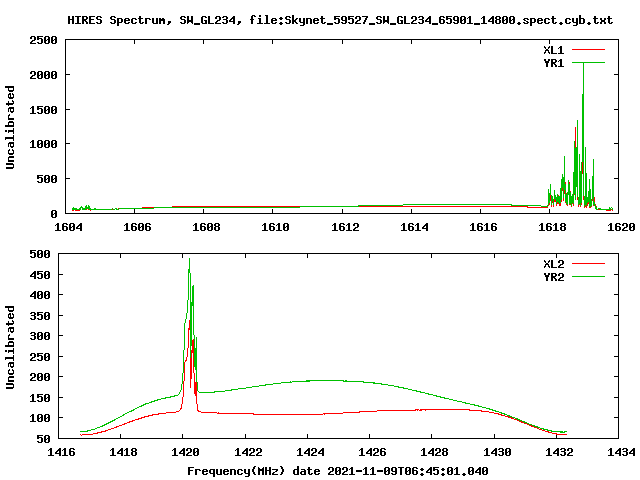This screenshot has height=480, width=640.
Task: Click the 1608 frequency tick label
Action: point(206,227)
